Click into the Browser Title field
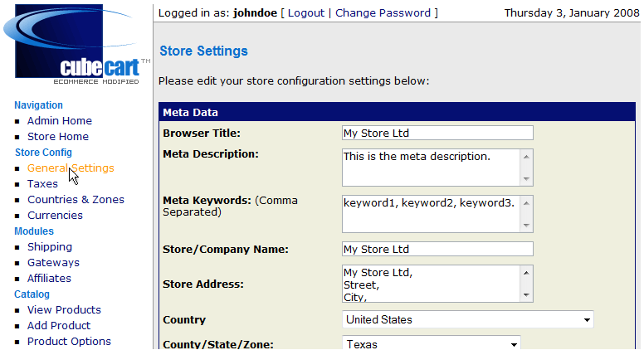This screenshot has width=644, height=350. (x=437, y=133)
